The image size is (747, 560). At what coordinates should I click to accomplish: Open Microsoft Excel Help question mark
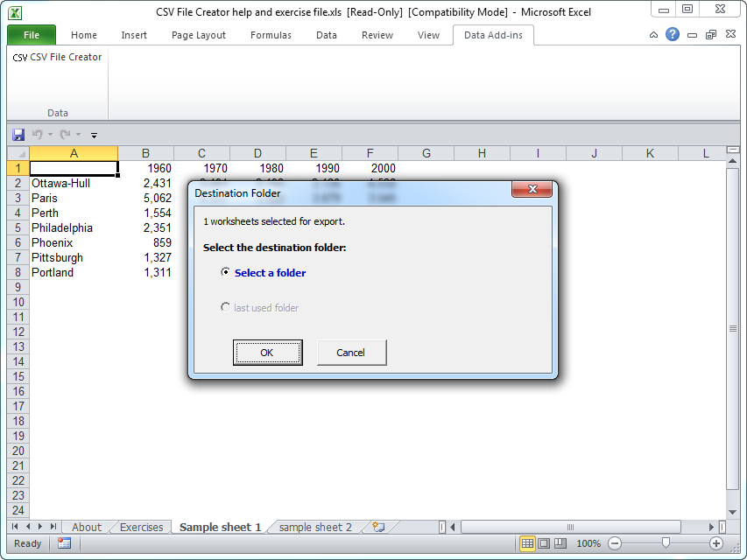[x=673, y=34]
